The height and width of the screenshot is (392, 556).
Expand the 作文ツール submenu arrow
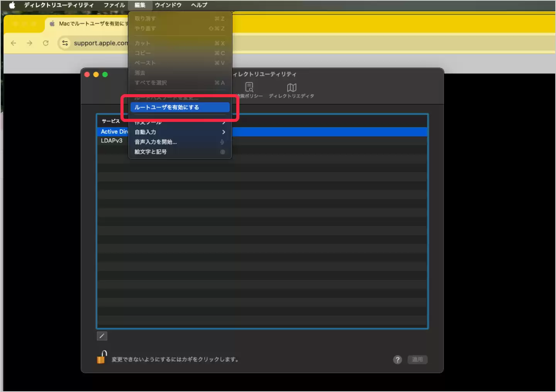point(224,122)
